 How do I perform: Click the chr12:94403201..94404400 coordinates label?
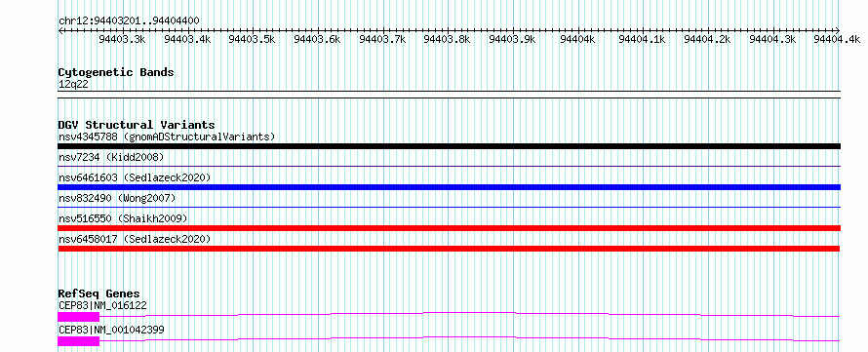[129, 20]
